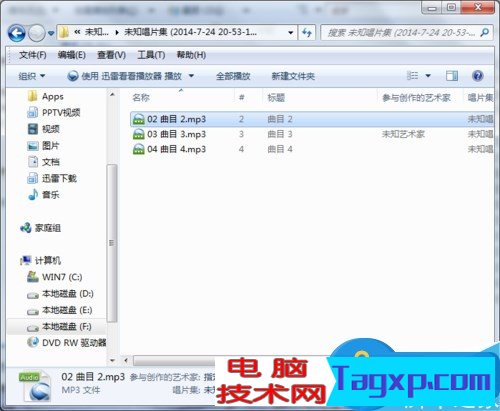This screenshot has width=500, height=411.
Task: Toggle the preview pane icon
Action: click(x=452, y=76)
